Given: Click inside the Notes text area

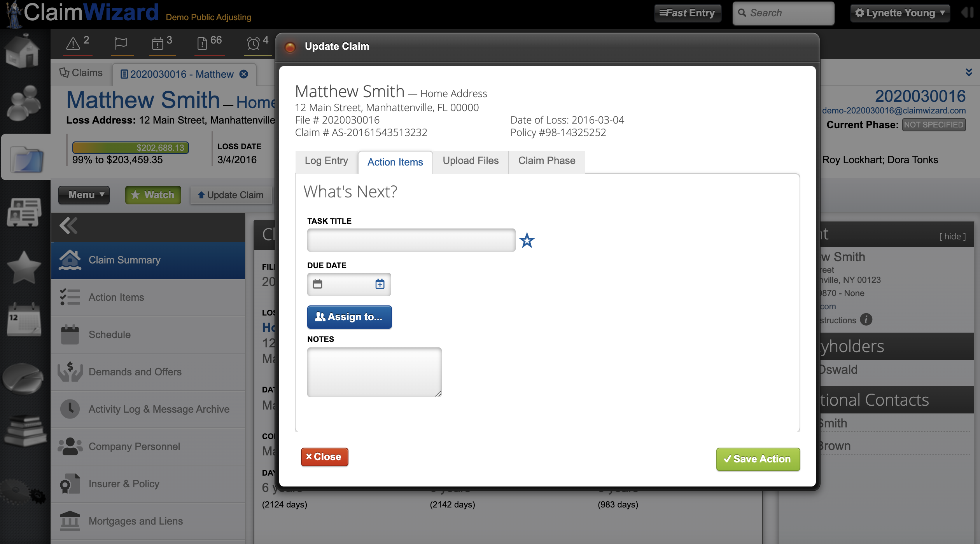Looking at the screenshot, I should point(374,371).
